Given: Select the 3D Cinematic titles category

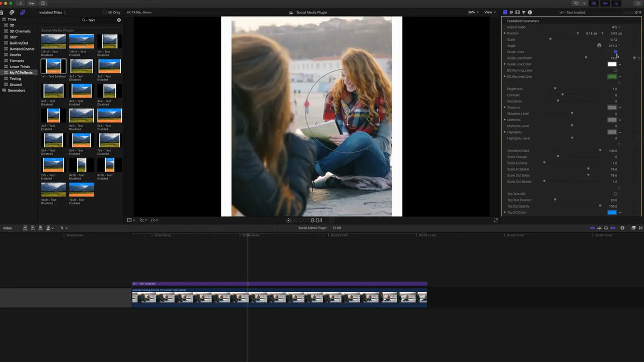Looking at the screenshot, I should 20,31.
